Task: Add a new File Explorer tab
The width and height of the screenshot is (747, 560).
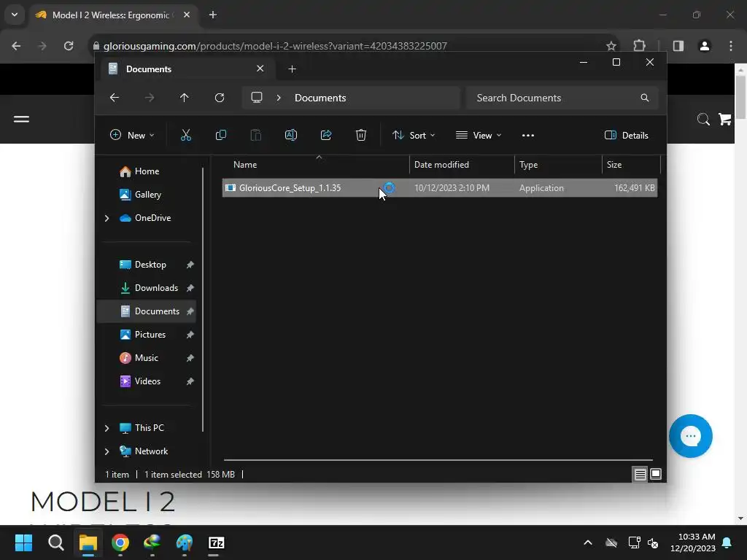Action: click(292, 69)
